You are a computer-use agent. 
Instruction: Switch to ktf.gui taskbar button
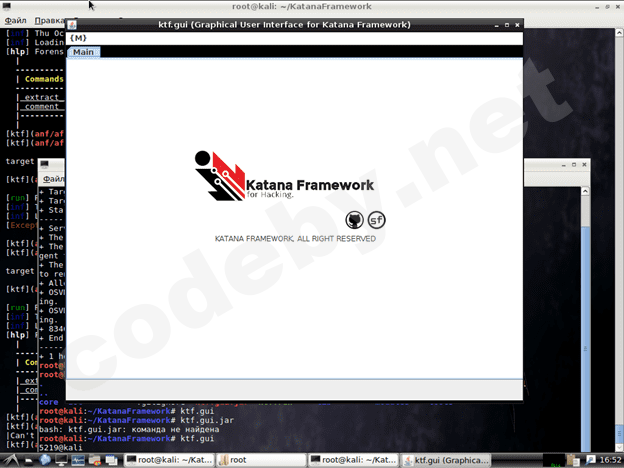(445, 460)
